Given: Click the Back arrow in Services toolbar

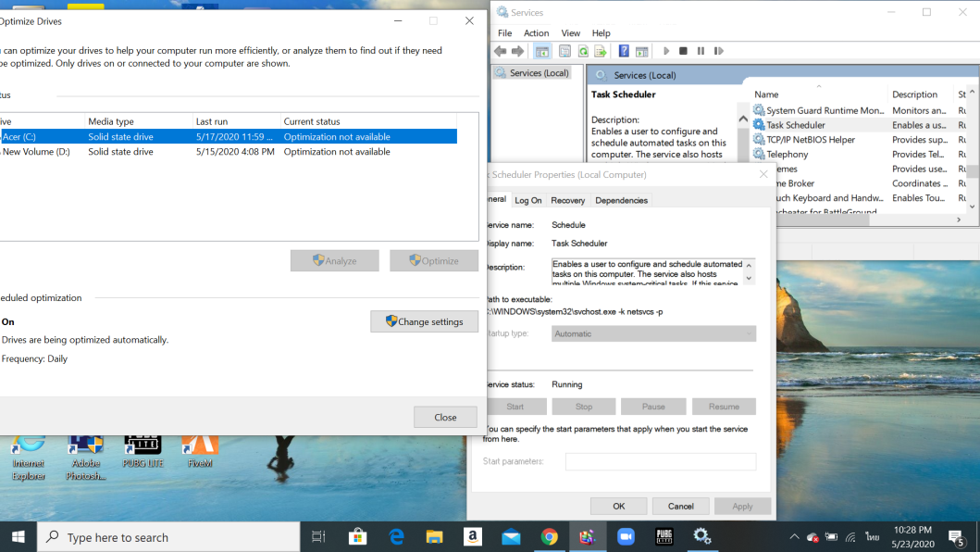Looking at the screenshot, I should click(500, 51).
